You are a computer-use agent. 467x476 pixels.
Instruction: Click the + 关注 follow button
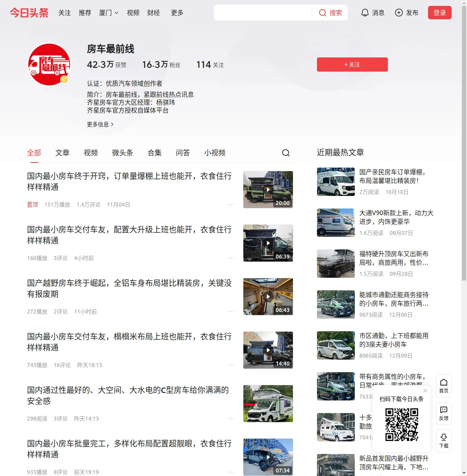coord(352,65)
